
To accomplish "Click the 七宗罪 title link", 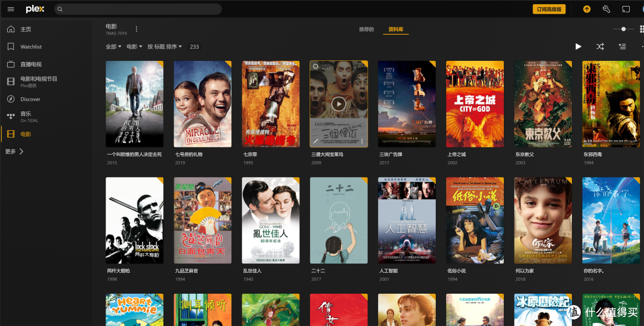I will tap(250, 155).
